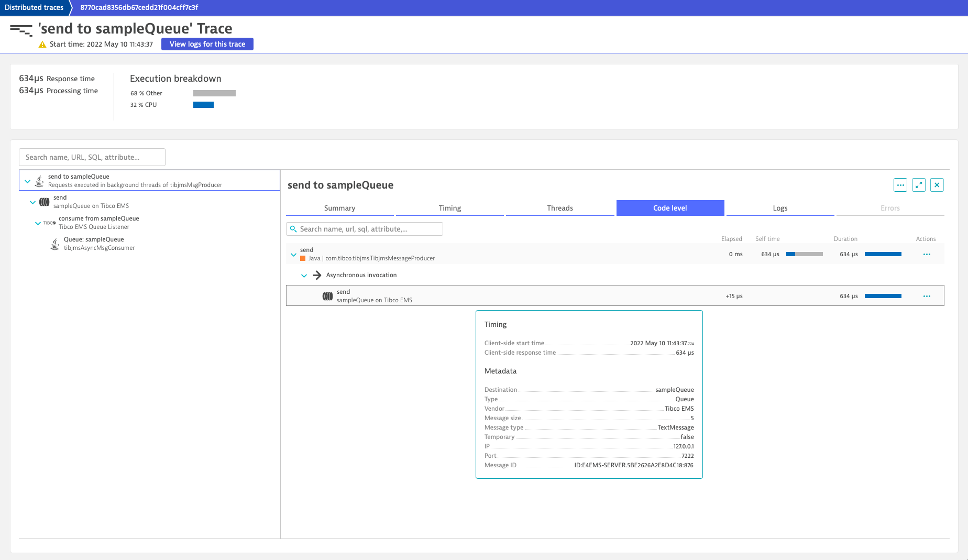Viewport: 968px width, 560px height.
Task: Click the yellow warning triangle near Start time
Action: (42, 45)
